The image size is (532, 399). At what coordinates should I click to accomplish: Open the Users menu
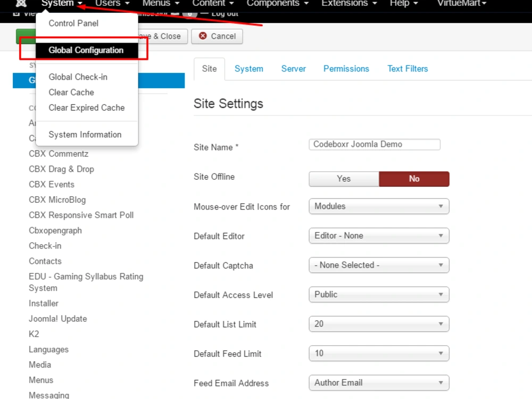point(112,3)
